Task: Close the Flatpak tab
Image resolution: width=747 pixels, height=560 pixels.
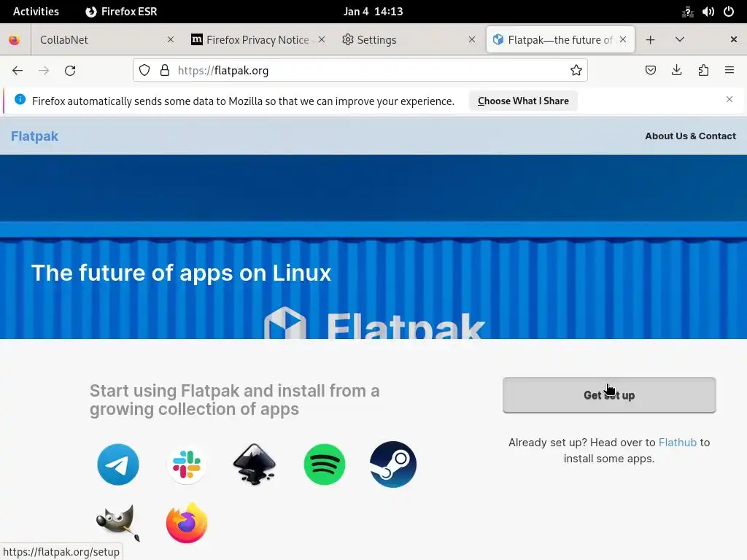Action: pos(623,39)
